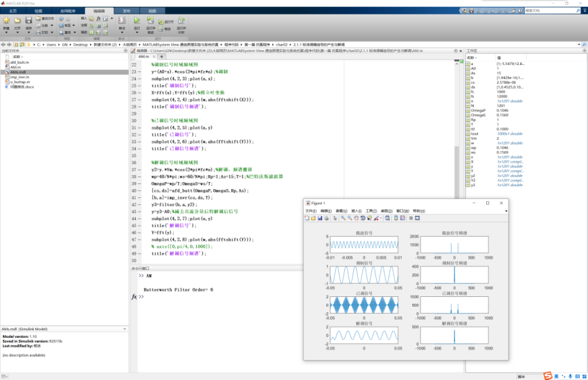Select the Pan hand tool in Figure 1
588x380 pixels.
[x=356, y=218]
